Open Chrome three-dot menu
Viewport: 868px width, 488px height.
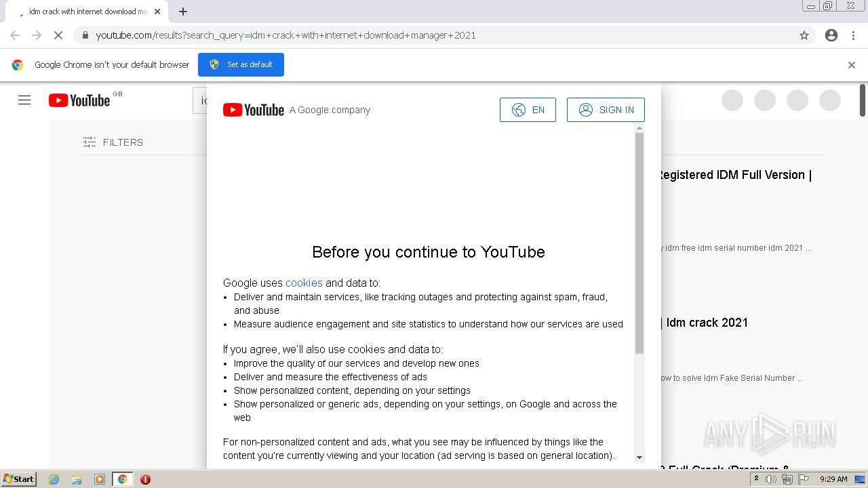(x=853, y=35)
